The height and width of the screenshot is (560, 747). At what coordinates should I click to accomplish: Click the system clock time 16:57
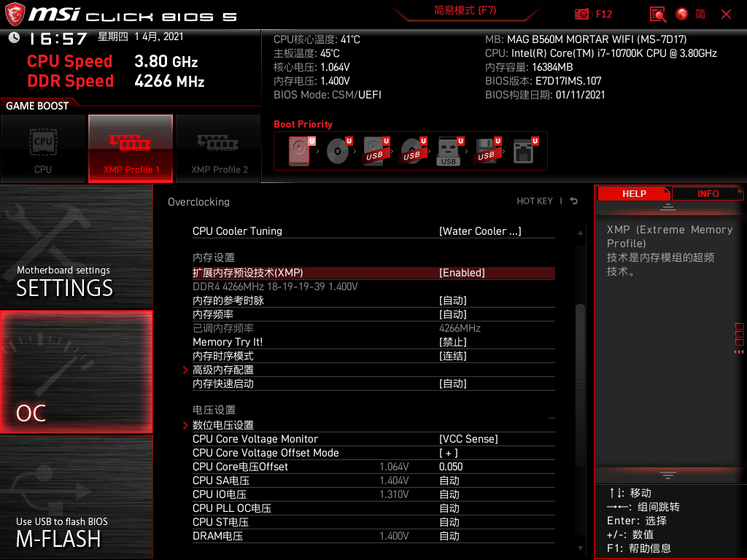click(x=58, y=39)
